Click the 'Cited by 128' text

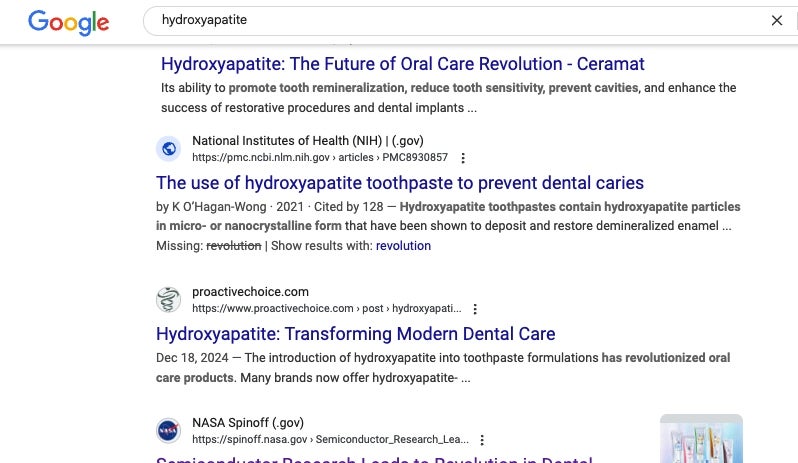pos(349,207)
